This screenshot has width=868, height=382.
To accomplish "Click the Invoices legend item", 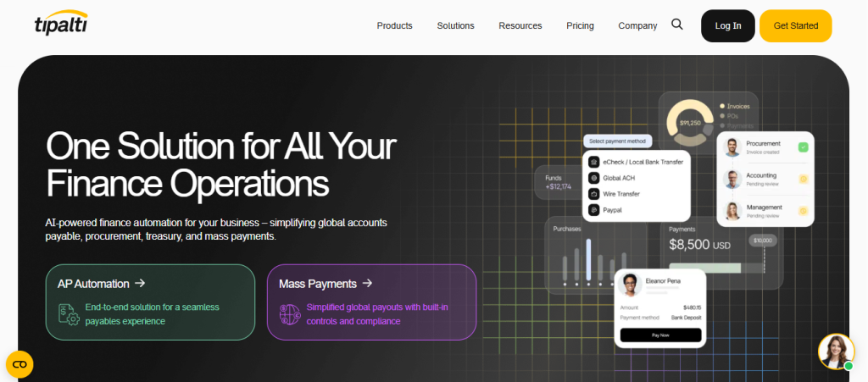I will [735, 106].
